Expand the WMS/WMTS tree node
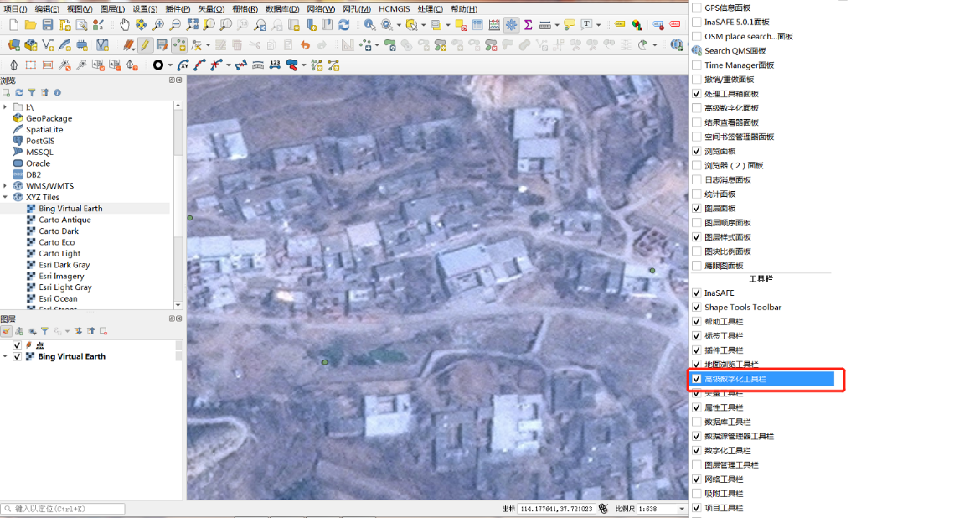The width and height of the screenshot is (980, 518). pos(6,186)
